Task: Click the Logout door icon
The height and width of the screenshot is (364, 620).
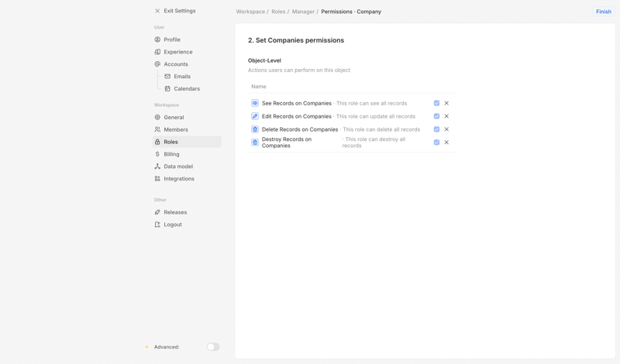Action: (x=157, y=225)
